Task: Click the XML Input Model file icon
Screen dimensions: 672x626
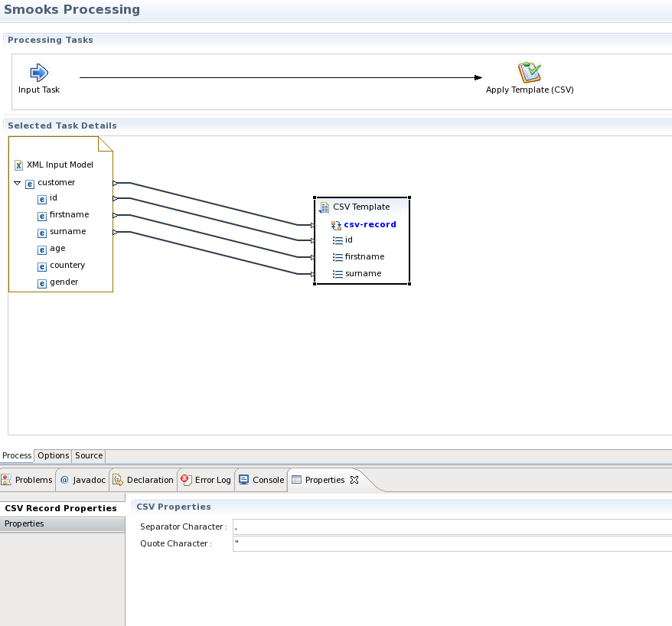Action: click(x=18, y=165)
